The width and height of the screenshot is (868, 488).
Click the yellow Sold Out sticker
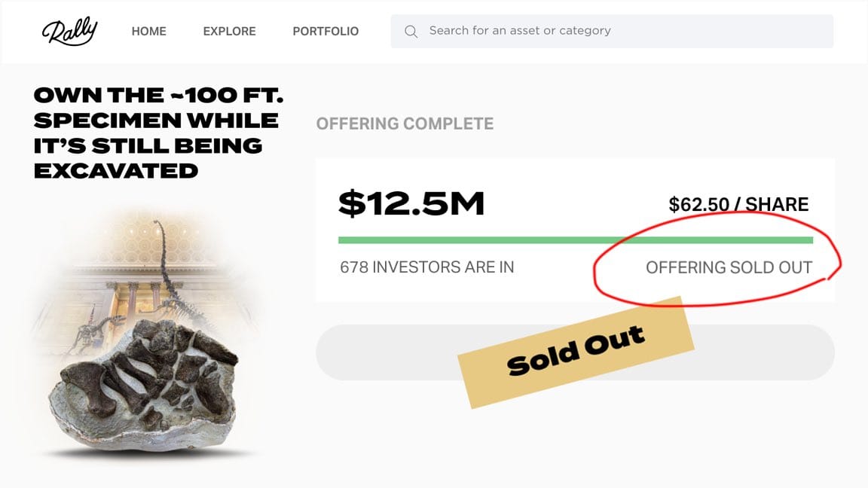(577, 351)
